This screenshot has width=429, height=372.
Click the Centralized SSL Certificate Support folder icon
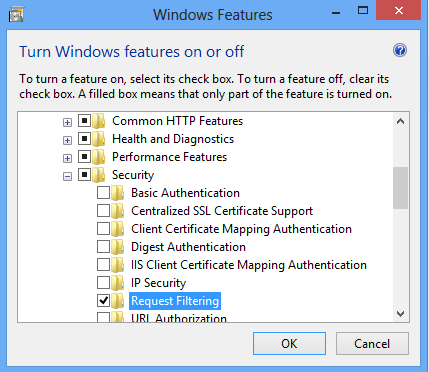pos(118,211)
